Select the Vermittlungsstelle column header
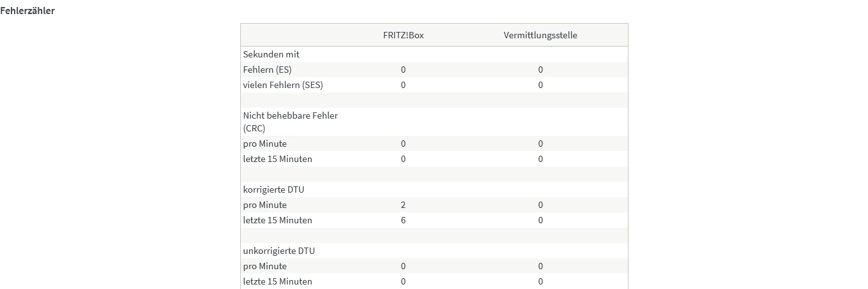868x289 pixels. coord(540,35)
